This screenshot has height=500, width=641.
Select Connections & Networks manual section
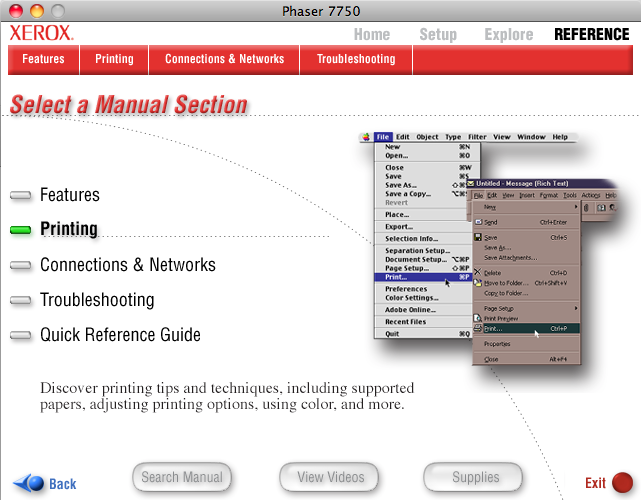[x=128, y=265]
